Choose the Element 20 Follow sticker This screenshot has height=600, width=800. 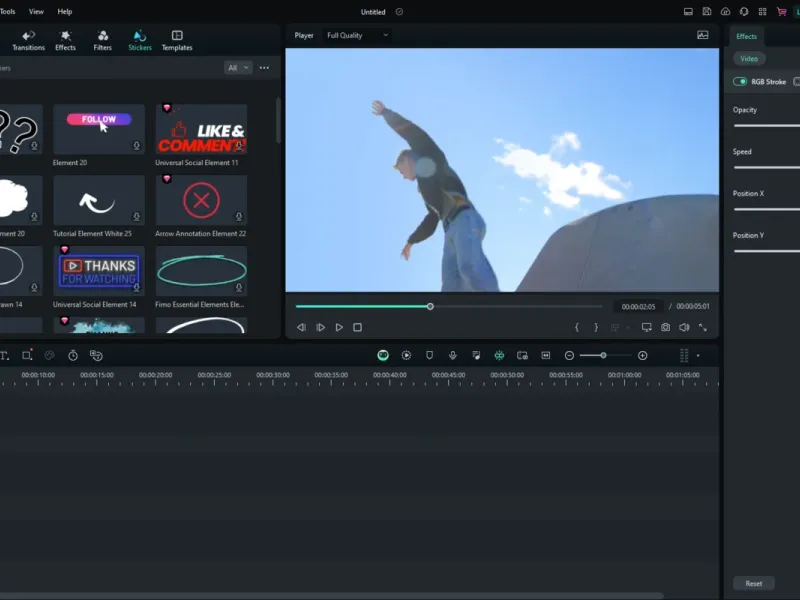tap(99, 129)
